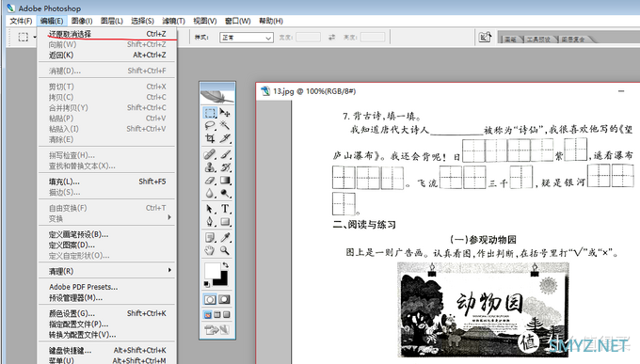Select the Clone Stamp tool
640x364 pixels.
tap(210, 166)
